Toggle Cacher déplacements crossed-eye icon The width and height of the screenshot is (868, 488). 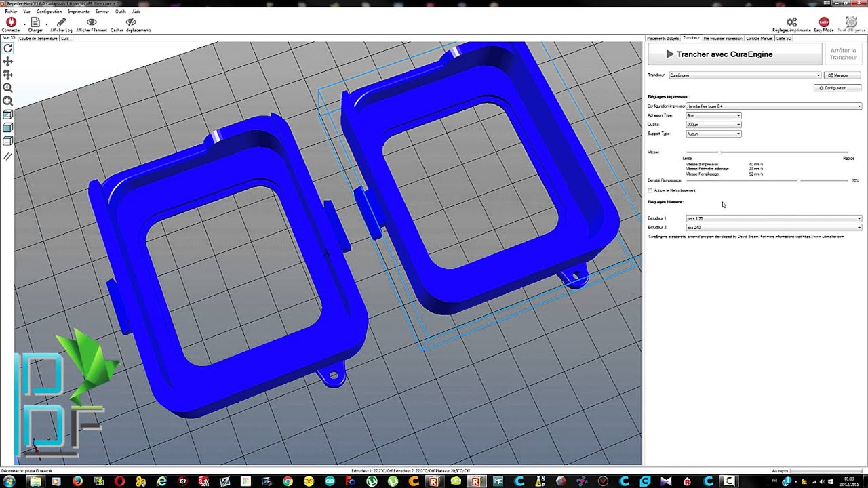coord(131,22)
